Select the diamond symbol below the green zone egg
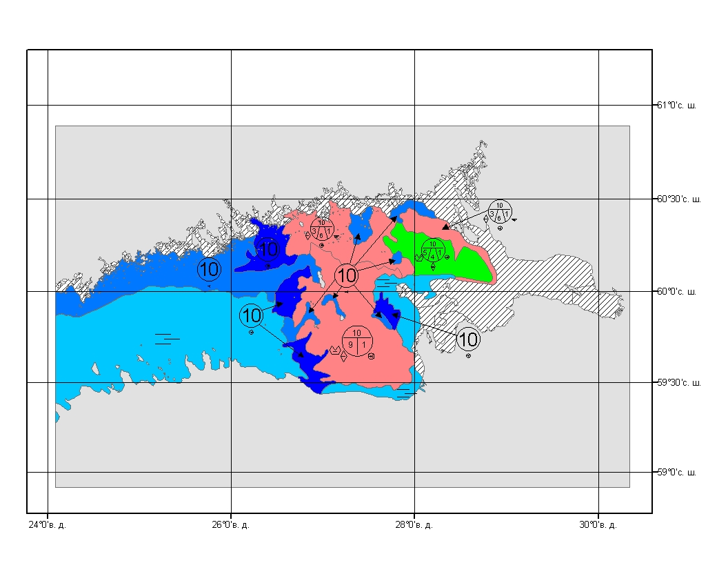This screenshot has height=563, width=728. pyautogui.click(x=433, y=267)
